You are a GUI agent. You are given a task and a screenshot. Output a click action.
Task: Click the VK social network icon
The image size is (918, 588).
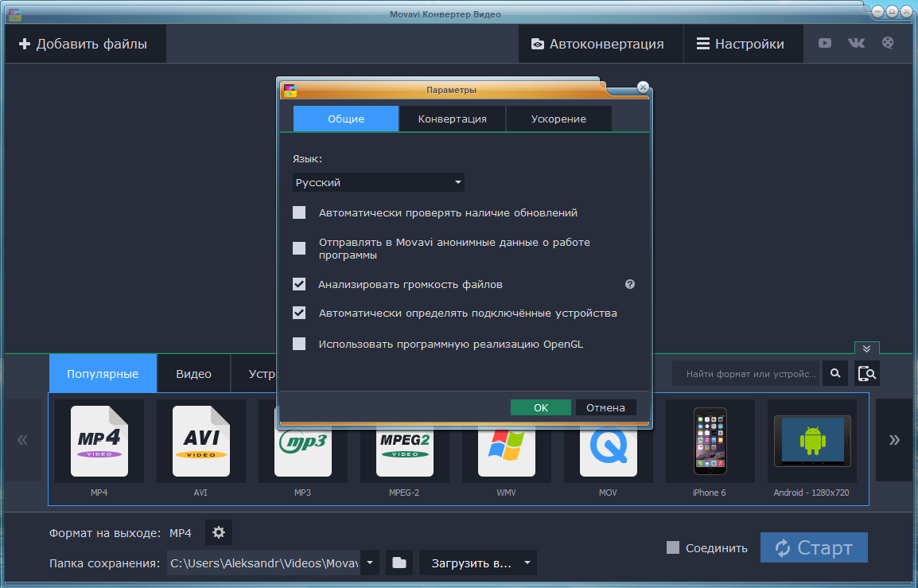coord(856,44)
